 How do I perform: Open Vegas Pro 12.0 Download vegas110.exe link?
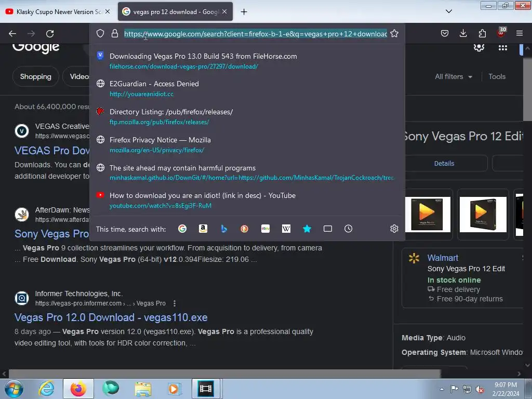pos(111,317)
